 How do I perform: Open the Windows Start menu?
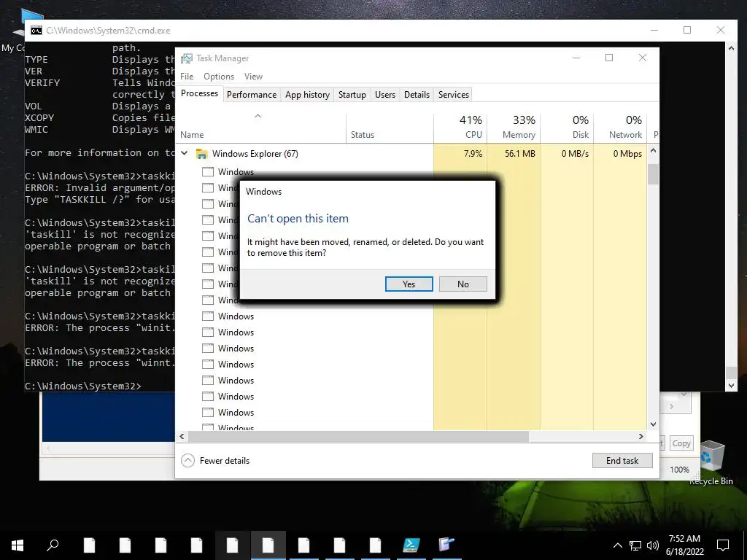pyautogui.click(x=18, y=545)
